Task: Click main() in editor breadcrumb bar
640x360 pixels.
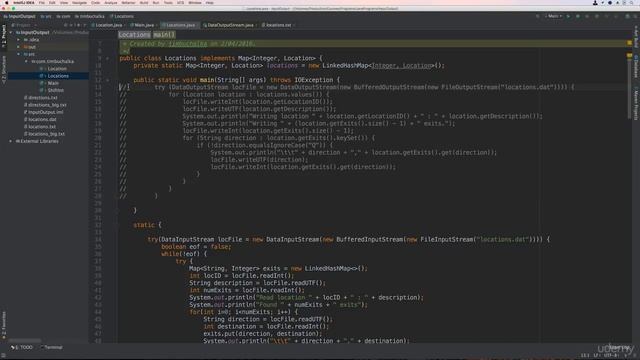Action: tap(164, 35)
